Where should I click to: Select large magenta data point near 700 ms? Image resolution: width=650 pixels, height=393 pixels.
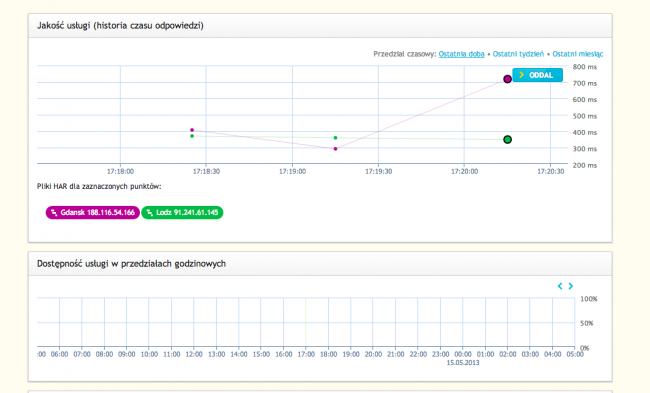pyautogui.click(x=507, y=79)
